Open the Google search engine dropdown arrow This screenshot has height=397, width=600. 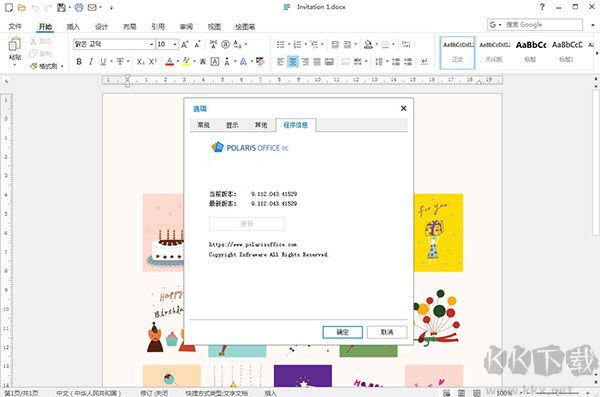tap(500, 25)
